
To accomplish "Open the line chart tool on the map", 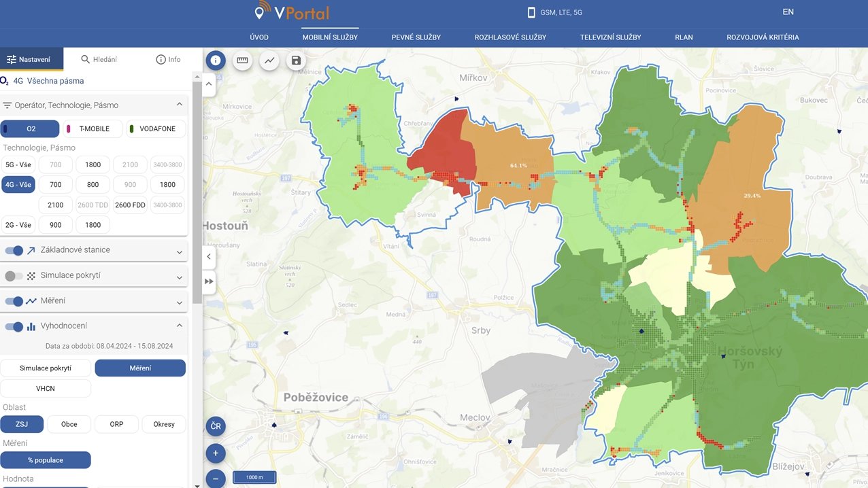I will 269,60.
